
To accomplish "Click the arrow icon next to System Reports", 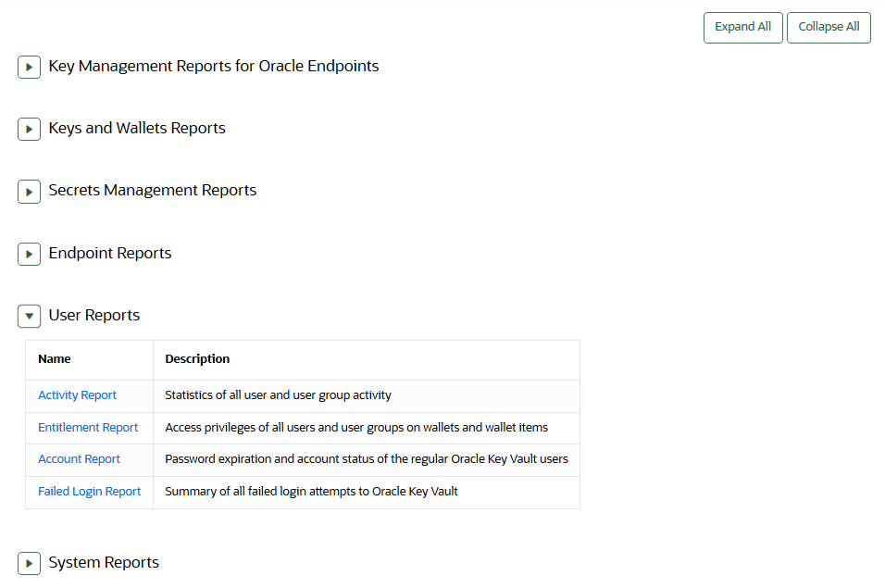I will pyautogui.click(x=29, y=562).
